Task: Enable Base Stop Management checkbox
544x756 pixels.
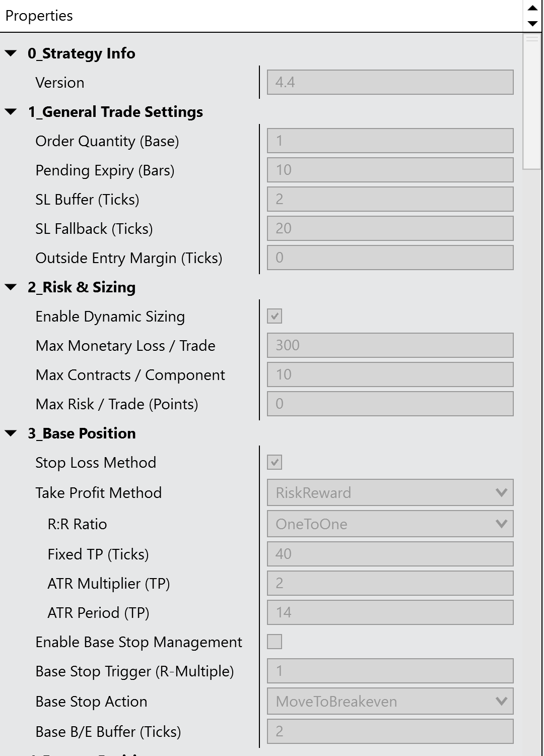Action: [275, 642]
